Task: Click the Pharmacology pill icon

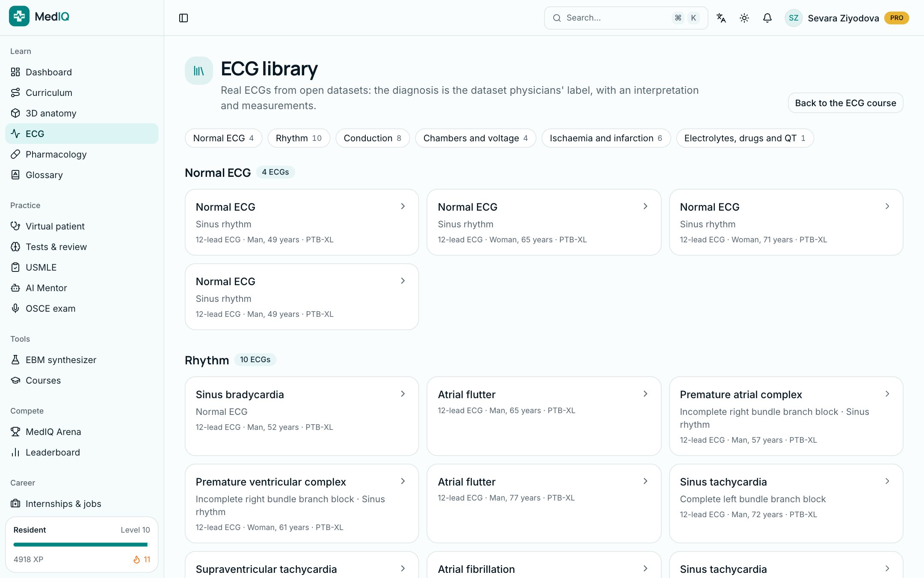Action: (x=15, y=154)
